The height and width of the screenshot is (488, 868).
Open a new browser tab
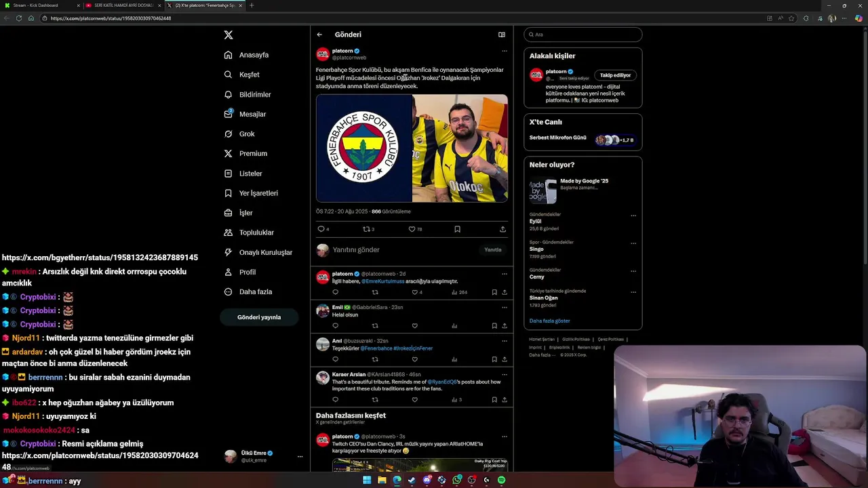[252, 5]
